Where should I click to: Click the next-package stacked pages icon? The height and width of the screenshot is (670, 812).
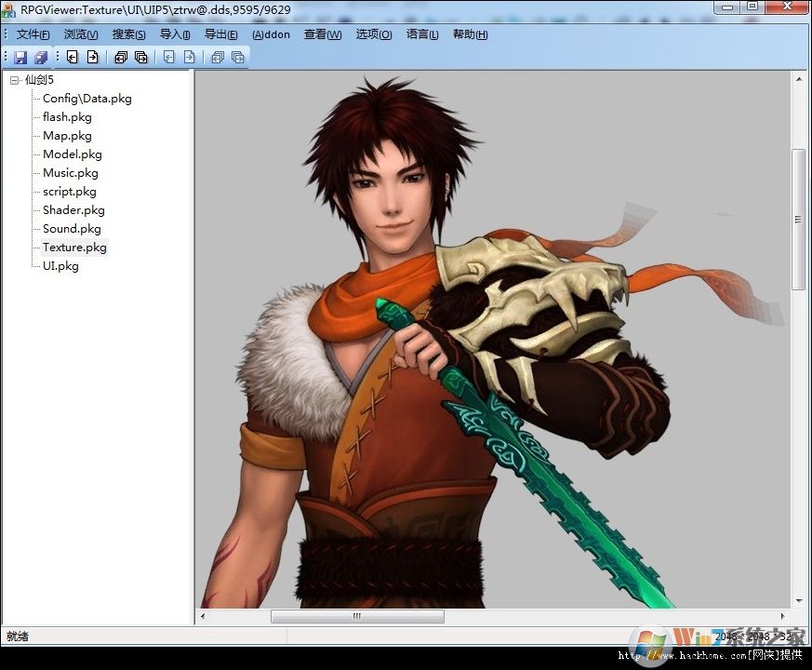tap(140, 57)
